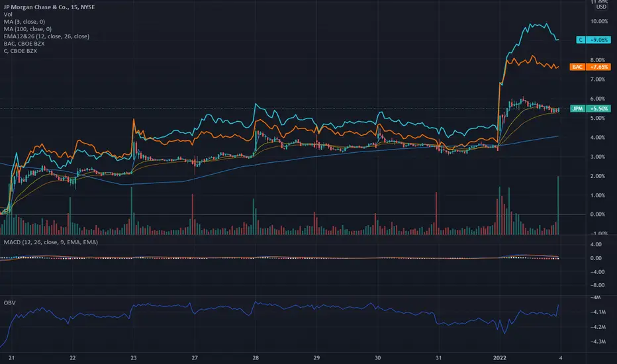The width and height of the screenshot is (617, 364).
Task: Click the JP Morgan Chase & Co. chart title
Action: 49,7
